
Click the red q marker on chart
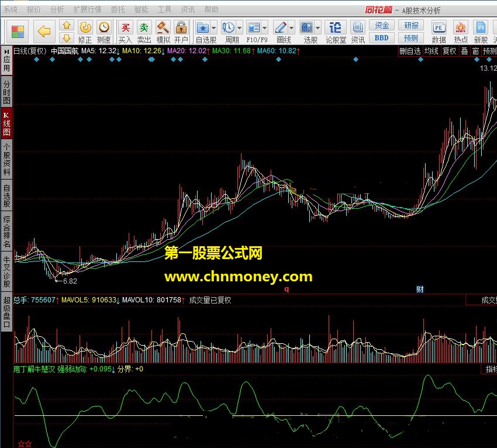(x=287, y=289)
